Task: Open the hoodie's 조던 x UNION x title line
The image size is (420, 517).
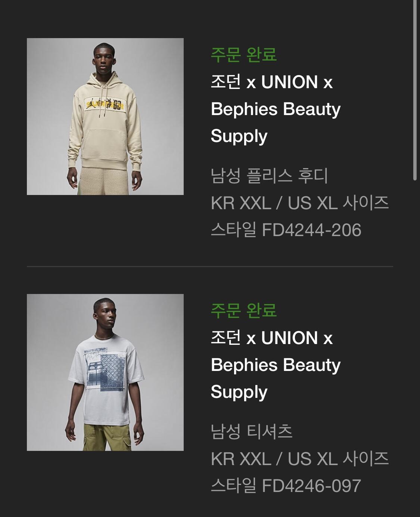Action: coord(272,82)
